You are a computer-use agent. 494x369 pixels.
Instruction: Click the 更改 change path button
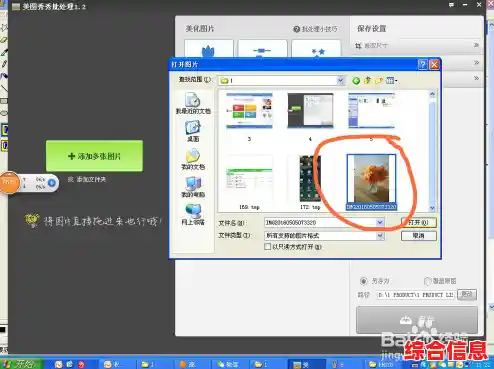pos(467,295)
